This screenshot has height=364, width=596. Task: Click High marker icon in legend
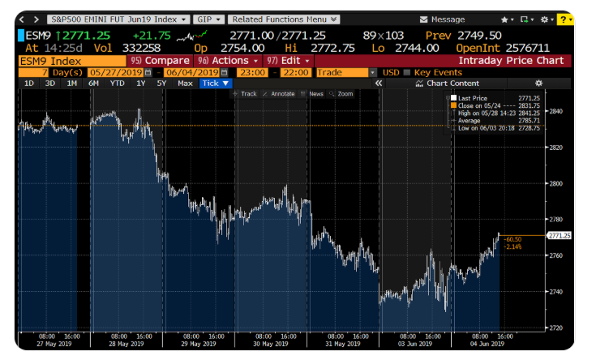point(453,113)
